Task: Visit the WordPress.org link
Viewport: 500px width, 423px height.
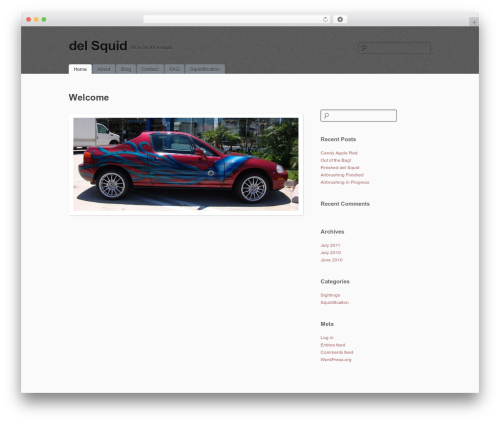Action: coord(336,360)
